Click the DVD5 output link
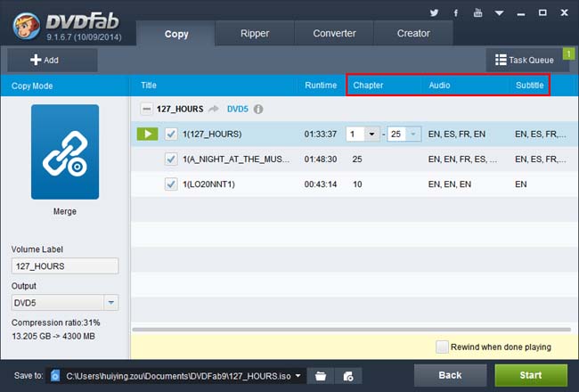This screenshot has width=579, height=392. click(238, 109)
